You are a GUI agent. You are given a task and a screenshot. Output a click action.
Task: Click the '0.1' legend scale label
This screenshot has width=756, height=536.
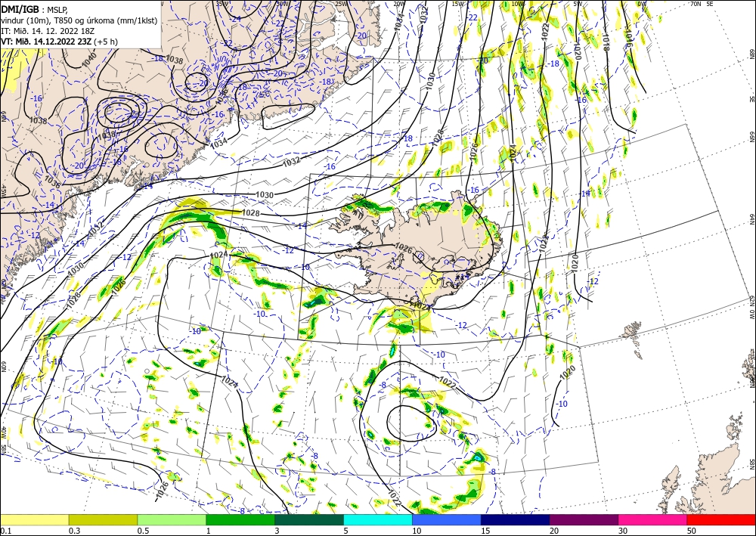pyautogui.click(x=6, y=531)
